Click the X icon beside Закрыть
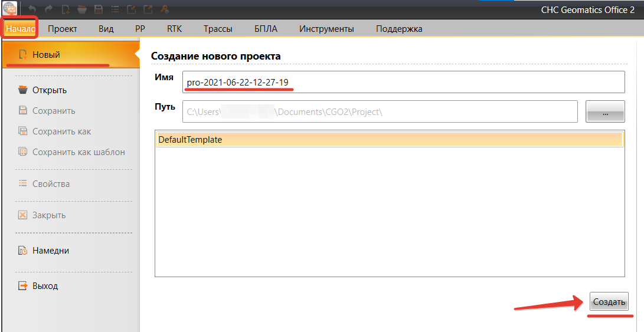 [23, 215]
